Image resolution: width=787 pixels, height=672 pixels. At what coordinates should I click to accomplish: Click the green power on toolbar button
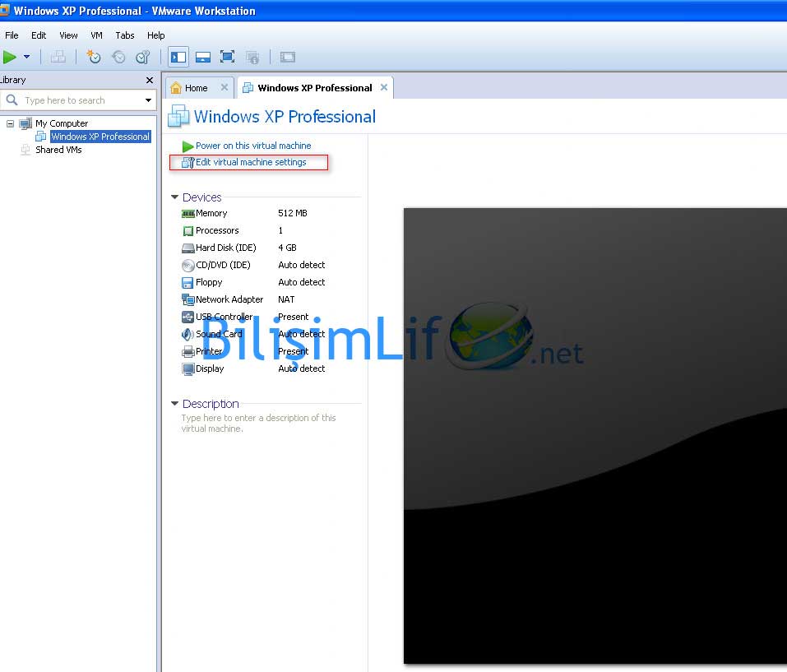click(10, 57)
